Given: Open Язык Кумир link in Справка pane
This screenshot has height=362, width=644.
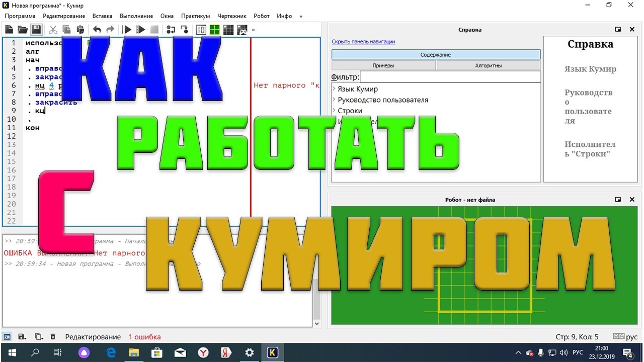Looking at the screenshot, I should [x=590, y=69].
